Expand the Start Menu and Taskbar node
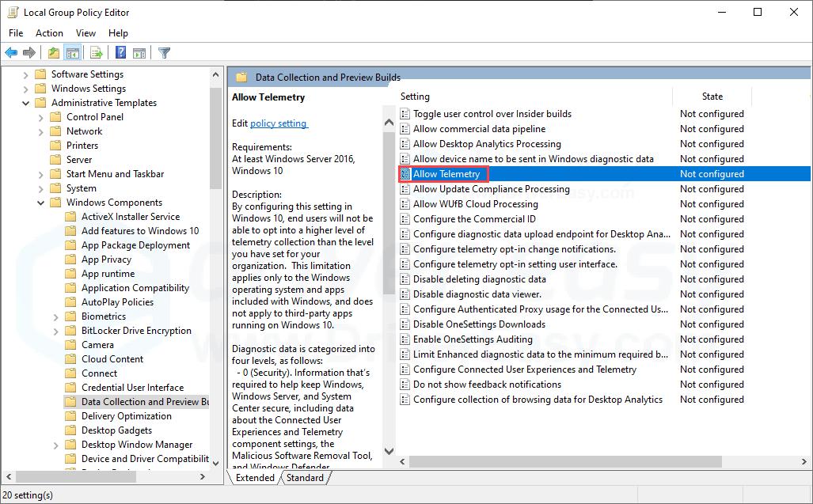Viewport: 813px width, 504px height. pos(41,175)
